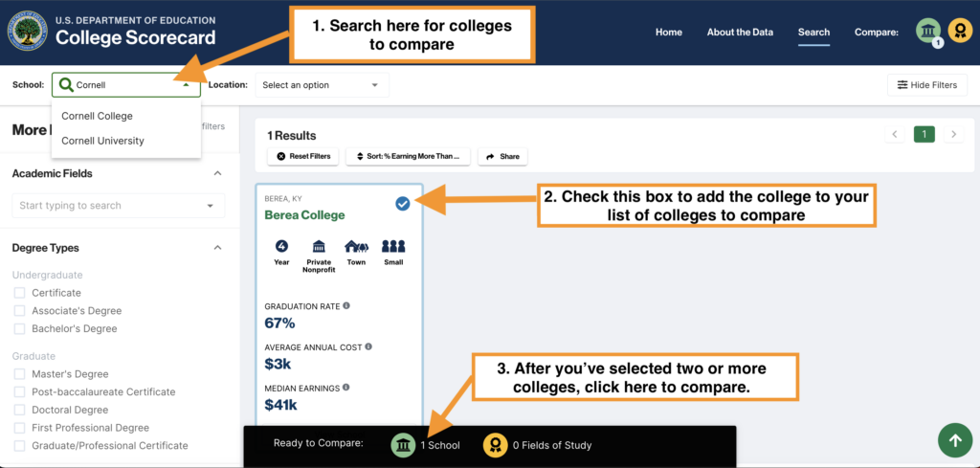Click the $41k median earnings value
The image size is (980, 468).
280,405
